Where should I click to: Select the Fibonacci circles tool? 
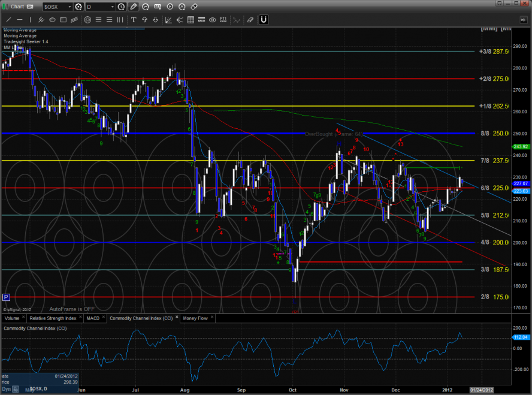coord(87,20)
